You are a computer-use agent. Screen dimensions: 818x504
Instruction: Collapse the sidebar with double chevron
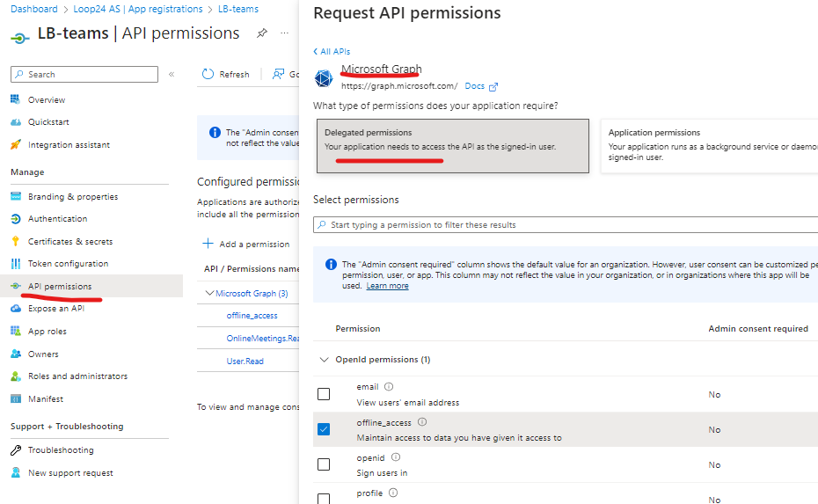(172, 74)
